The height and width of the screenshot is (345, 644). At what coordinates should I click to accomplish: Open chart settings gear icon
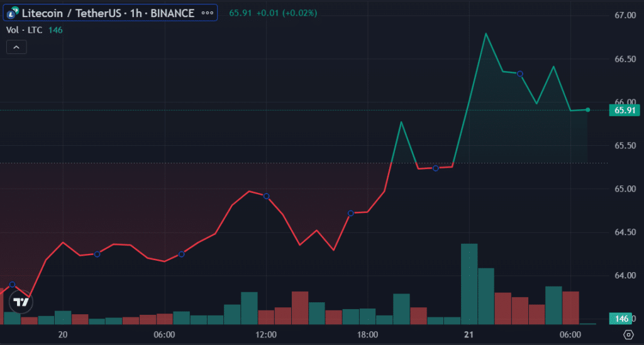(628, 335)
